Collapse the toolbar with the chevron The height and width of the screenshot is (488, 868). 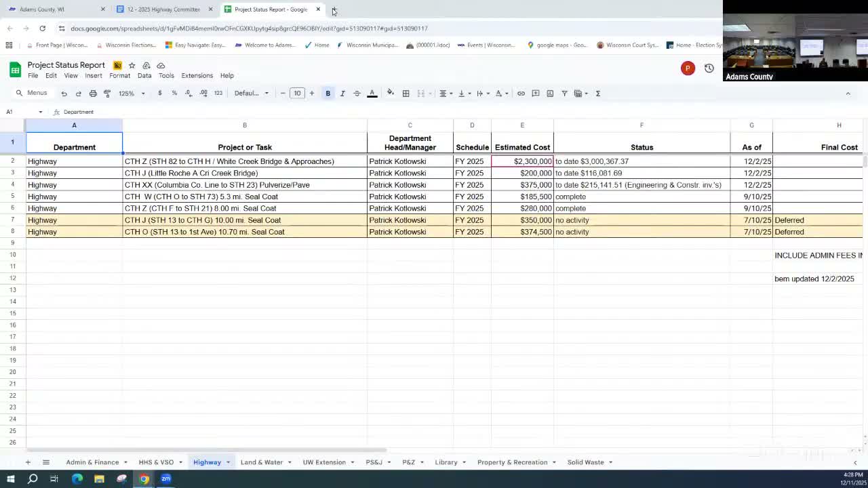pyautogui.click(x=848, y=94)
